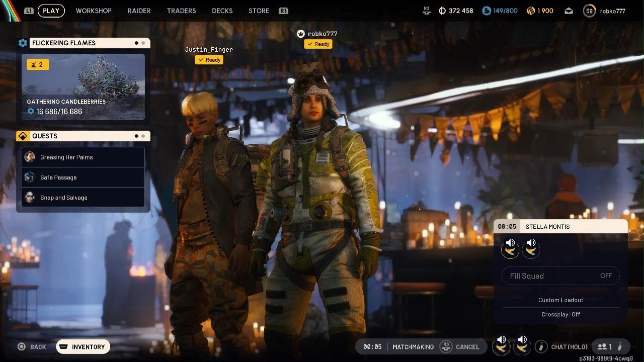CANCEL the matchmaking
The image size is (644, 362).
[x=467, y=347]
